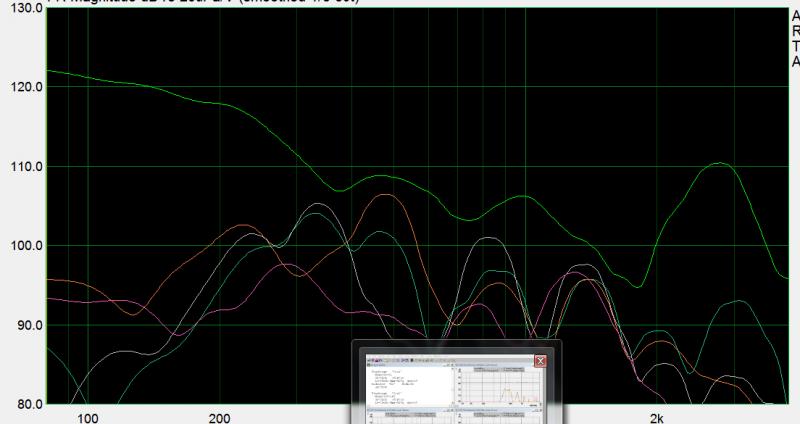Select the white curve's highest peak near 105 dB

[319, 204]
